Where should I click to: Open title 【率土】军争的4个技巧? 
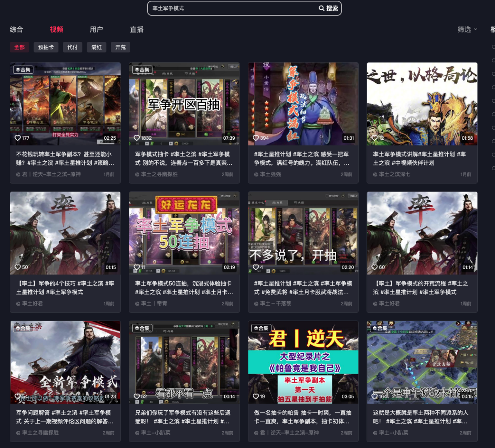(65, 288)
